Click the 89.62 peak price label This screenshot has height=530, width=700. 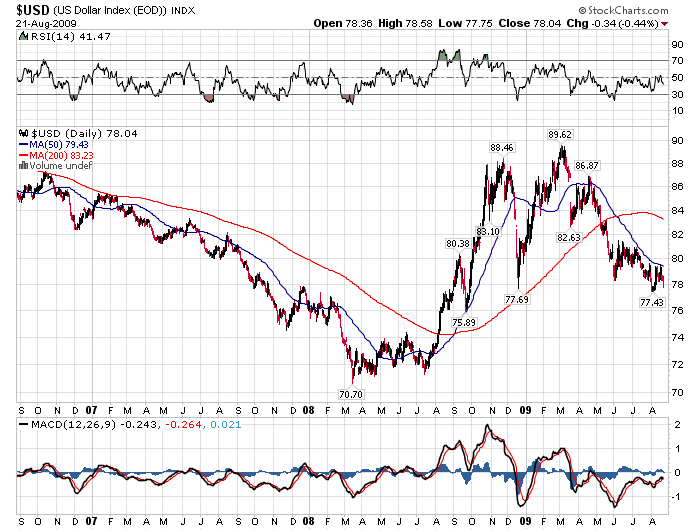click(x=559, y=134)
